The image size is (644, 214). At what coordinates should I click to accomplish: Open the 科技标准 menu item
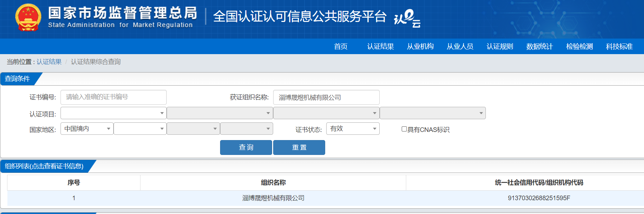pos(619,46)
